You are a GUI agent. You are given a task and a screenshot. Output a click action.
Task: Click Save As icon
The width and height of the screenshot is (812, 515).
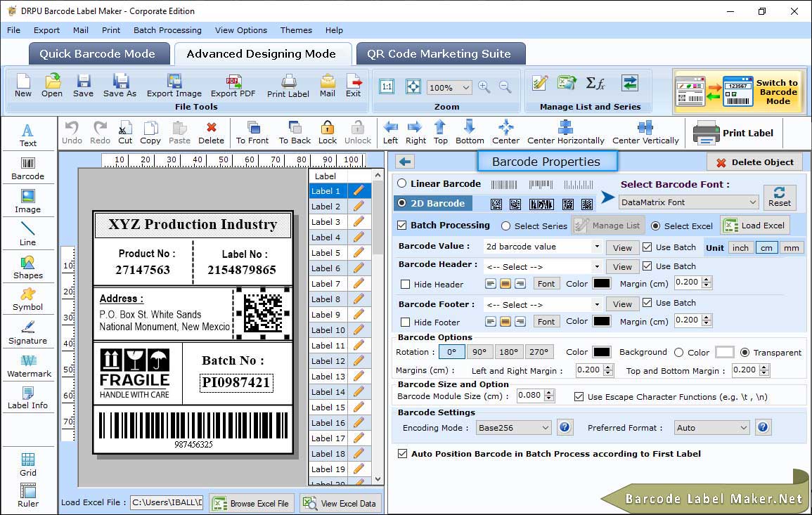coord(120,86)
